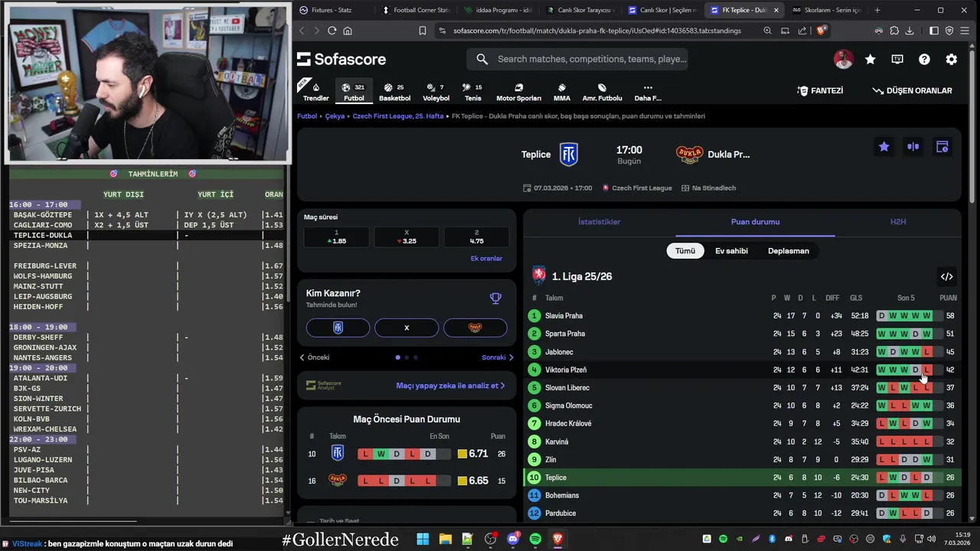
Task: Click second carousel dot under Kim Kazanır
Action: pyautogui.click(x=407, y=357)
